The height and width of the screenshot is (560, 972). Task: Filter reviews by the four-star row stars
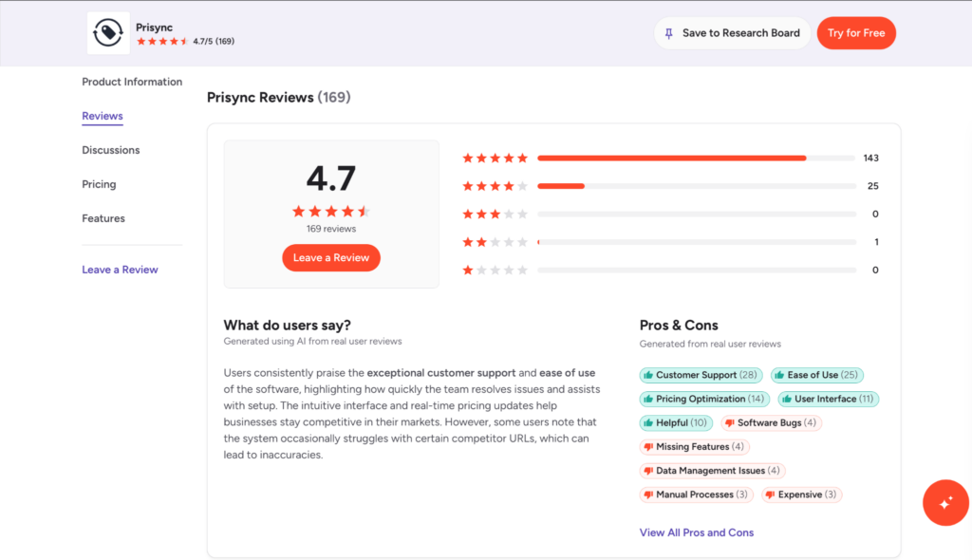495,186
